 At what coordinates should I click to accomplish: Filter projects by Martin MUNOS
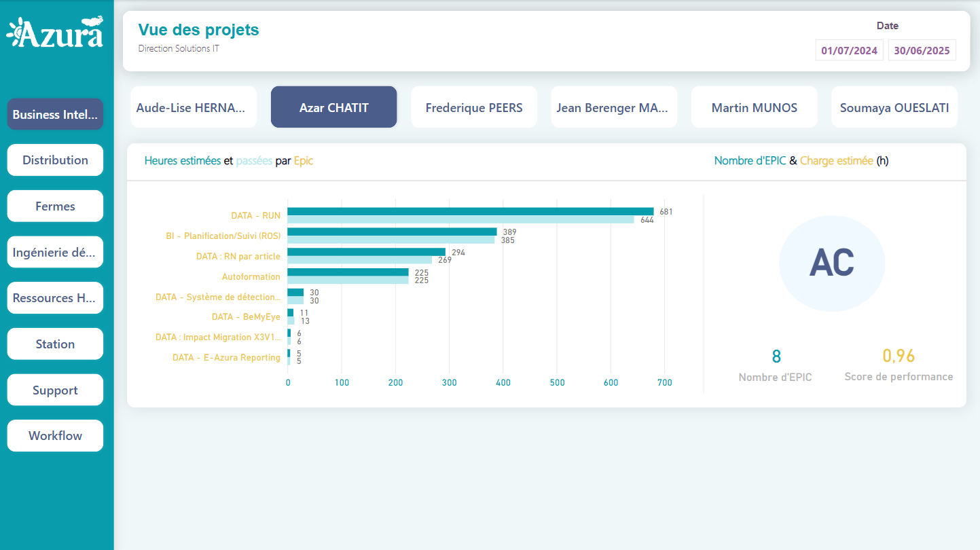click(754, 107)
